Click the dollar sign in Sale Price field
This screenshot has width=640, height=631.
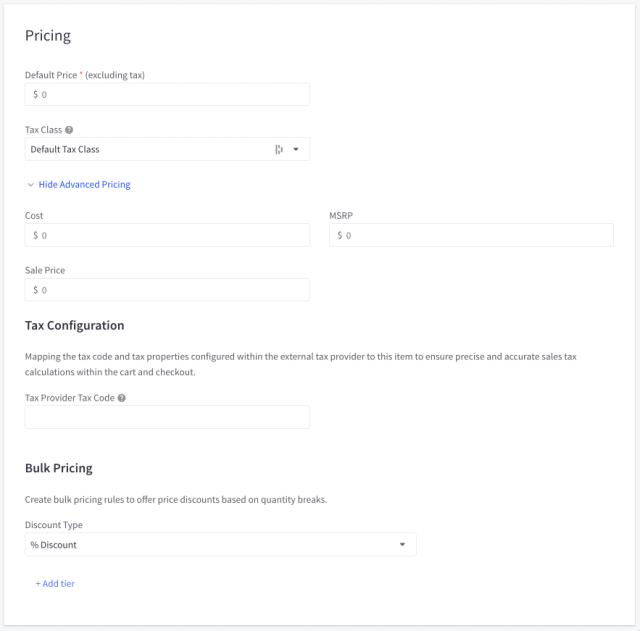tap(36, 290)
